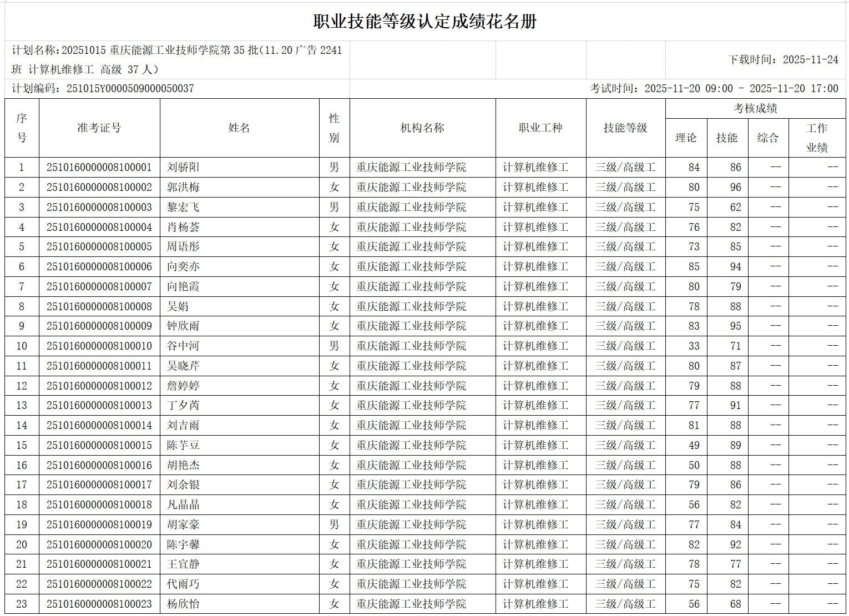Click the 职业工种 column header
The image size is (849, 616).
tap(540, 128)
